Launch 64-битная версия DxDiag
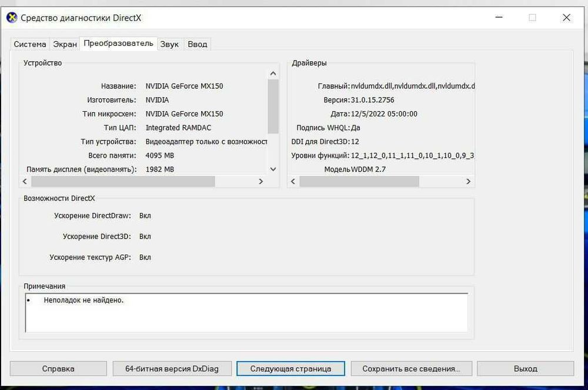588x390 pixels. [x=172, y=369]
